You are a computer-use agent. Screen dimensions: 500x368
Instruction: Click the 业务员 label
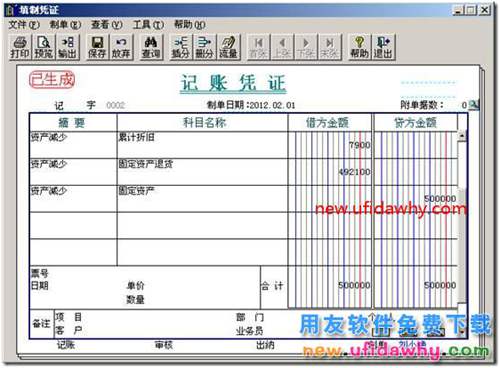(249, 331)
